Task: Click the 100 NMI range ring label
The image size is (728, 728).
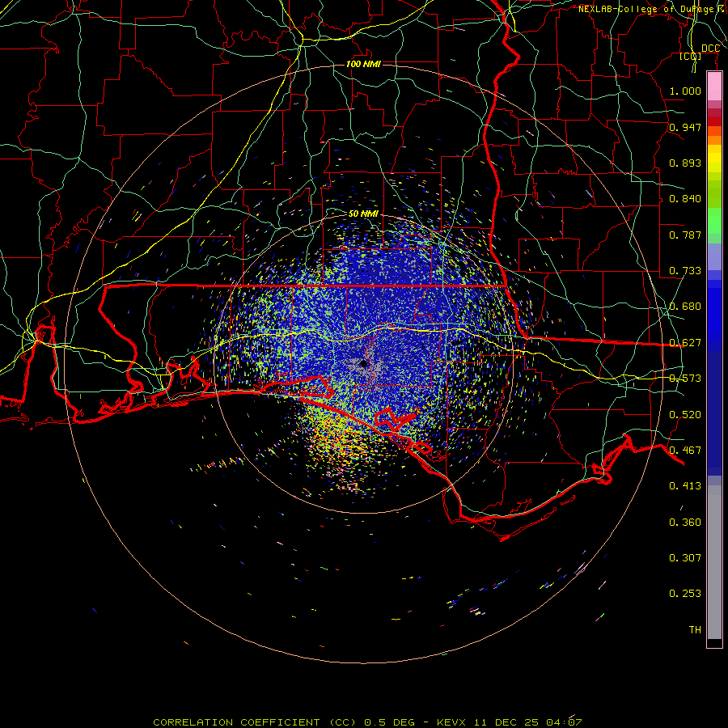Action: click(x=363, y=64)
